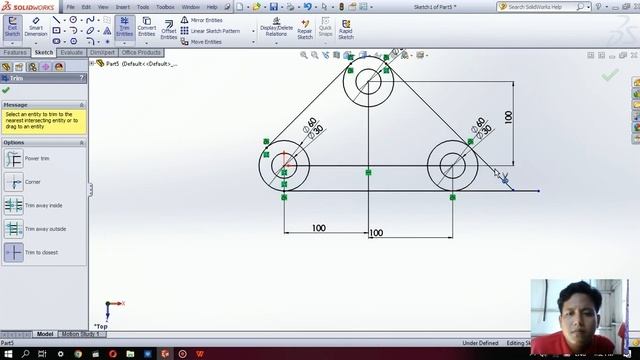The image size is (640, 360).
Task: Confirm the trim with the green checkmark
Action: pos(6,90)
